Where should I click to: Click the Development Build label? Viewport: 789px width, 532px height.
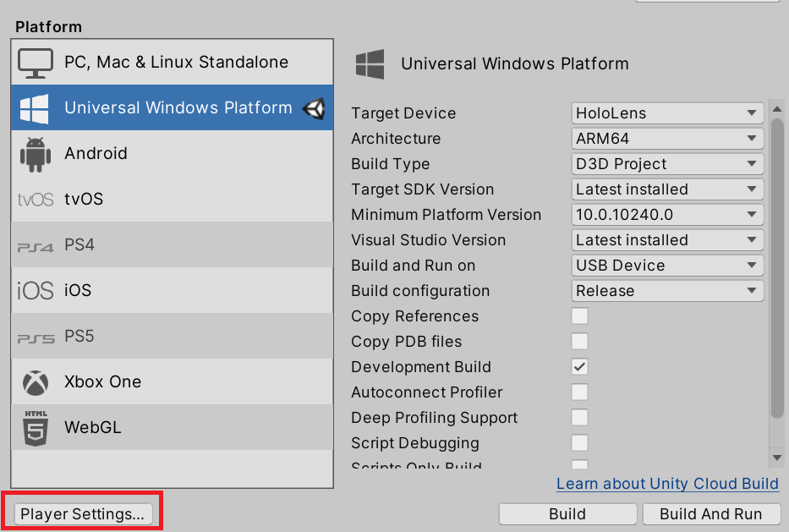pyautogui.click(x=421, y=367)
